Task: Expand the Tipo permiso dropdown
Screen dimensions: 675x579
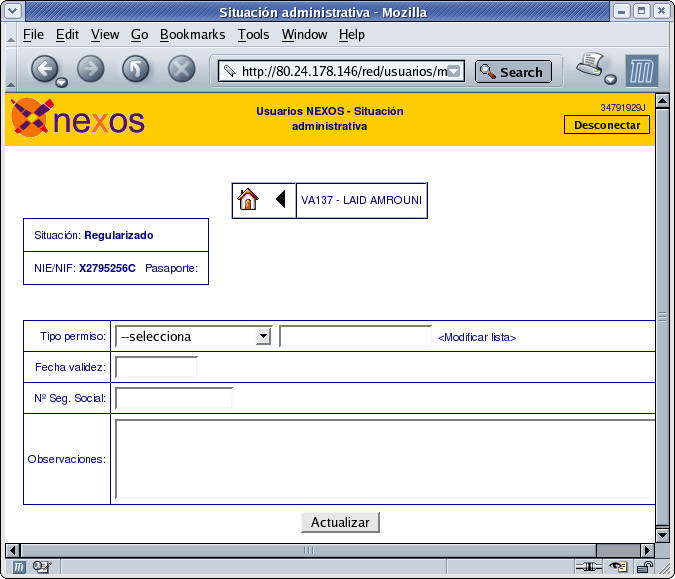Action: (x=263, y=336)
